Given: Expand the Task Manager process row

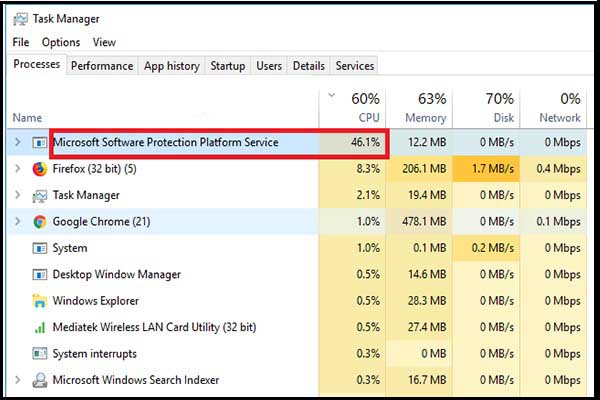Looking at the screenshot, I should tap(17, 195).
